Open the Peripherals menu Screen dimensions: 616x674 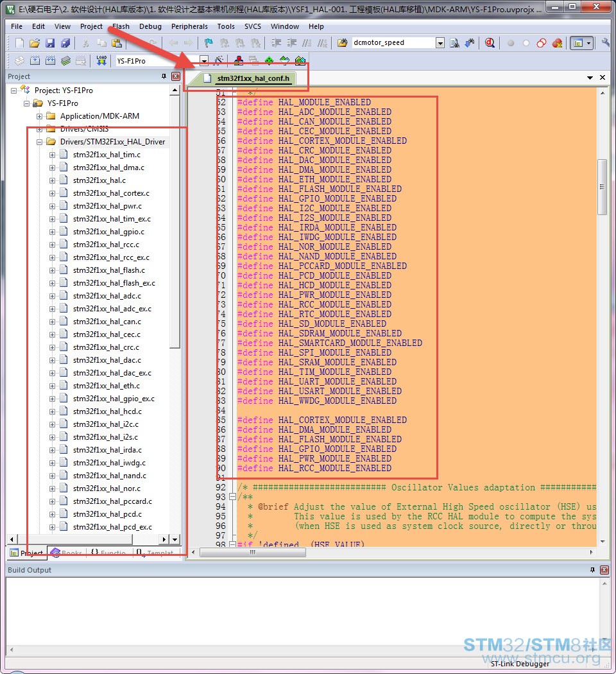point(189,26)
